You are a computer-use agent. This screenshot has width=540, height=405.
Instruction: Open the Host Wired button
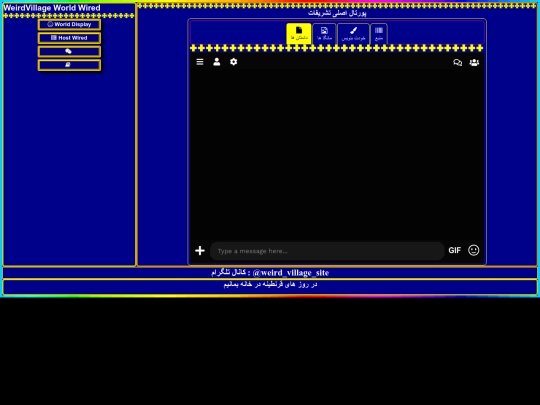tap(69, 38)
